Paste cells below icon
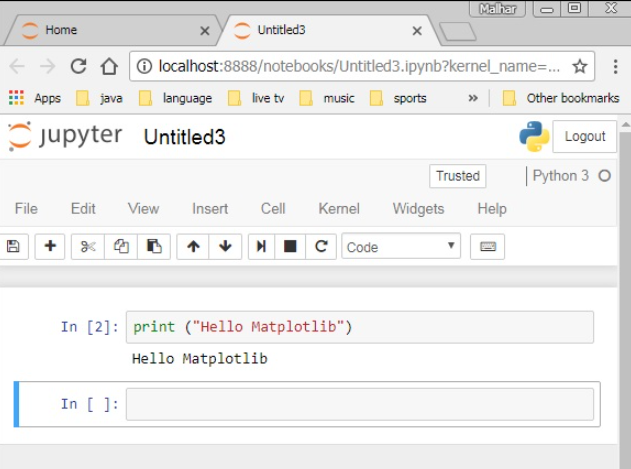The image size is (631, 469). click(x=154, y=246)
